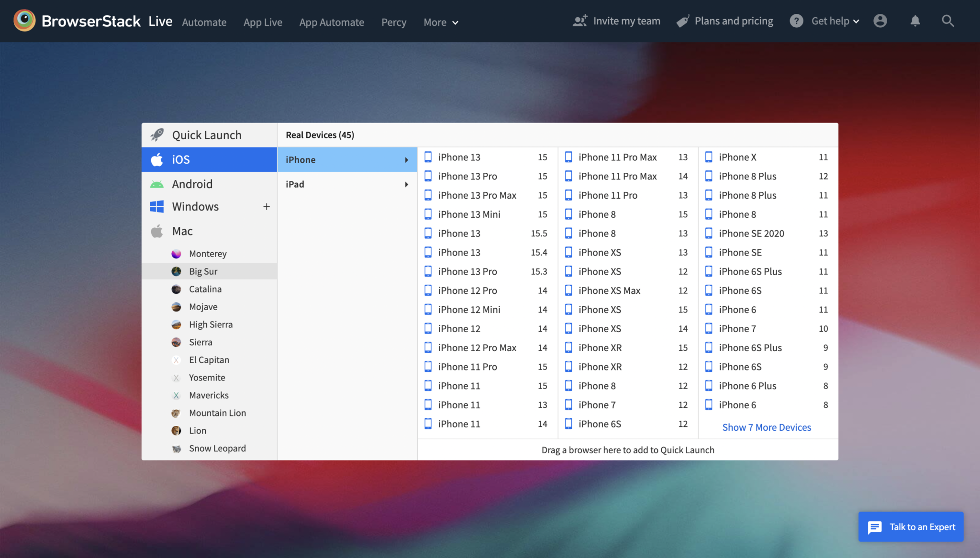This screenshot has width=980, height=558.
Task: Expand the iPad device submenu arrow
Action: [406, 184]
